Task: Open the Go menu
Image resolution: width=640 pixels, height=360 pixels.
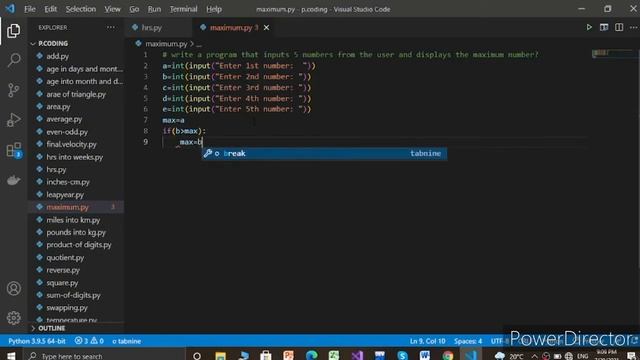Action: point(134,9)
